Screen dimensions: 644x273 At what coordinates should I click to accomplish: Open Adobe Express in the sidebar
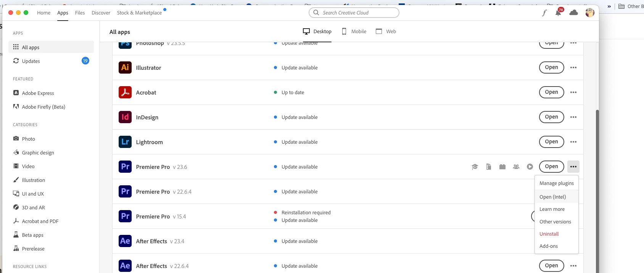[51, 93]
